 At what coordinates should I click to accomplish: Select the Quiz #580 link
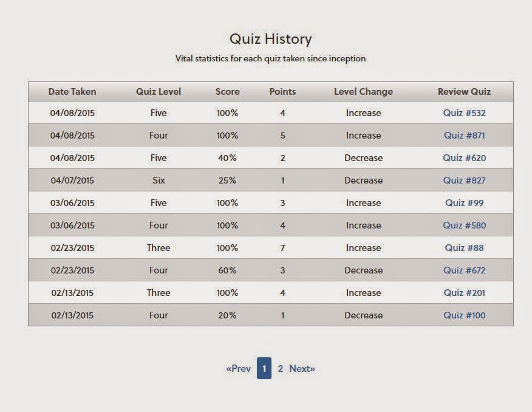(464, 225)
